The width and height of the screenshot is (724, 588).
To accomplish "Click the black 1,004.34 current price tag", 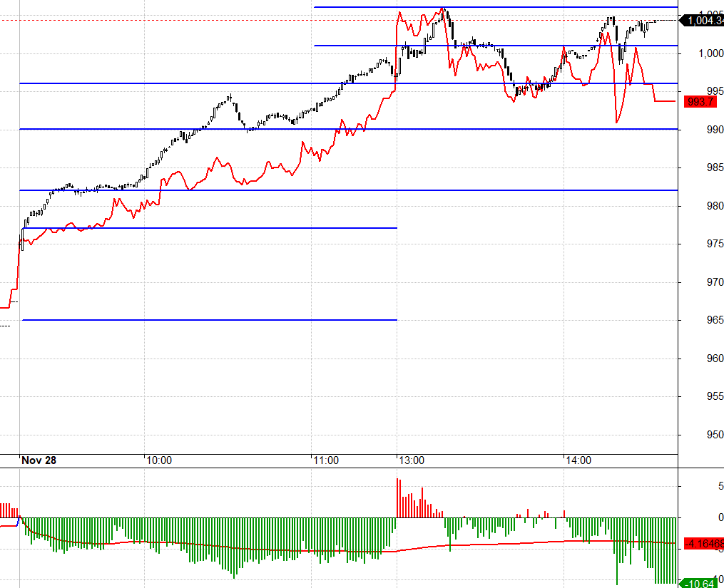I will pyautogui.click(x=703, y=21).
